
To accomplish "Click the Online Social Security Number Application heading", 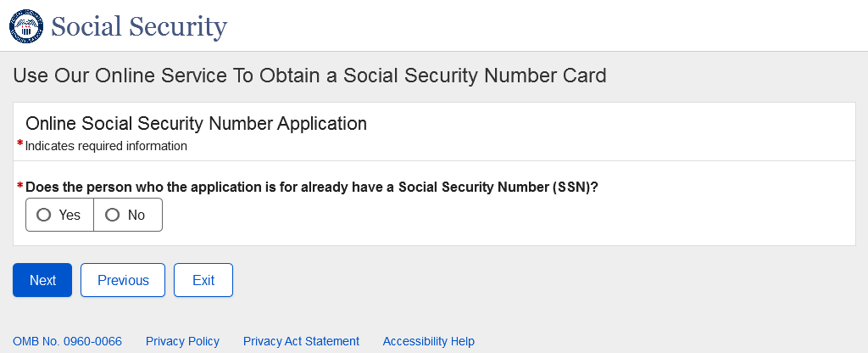I will (196, 124).
